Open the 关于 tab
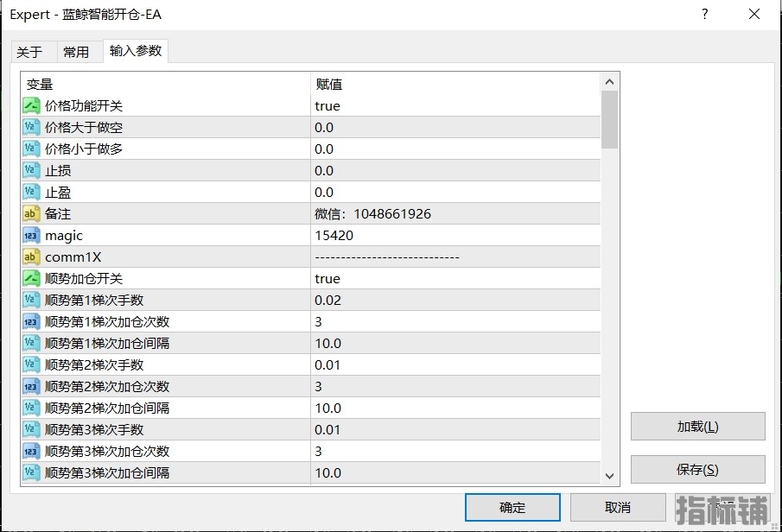This screenshot has width=782, height=532. pyautogui.click(x=34, y=52)
